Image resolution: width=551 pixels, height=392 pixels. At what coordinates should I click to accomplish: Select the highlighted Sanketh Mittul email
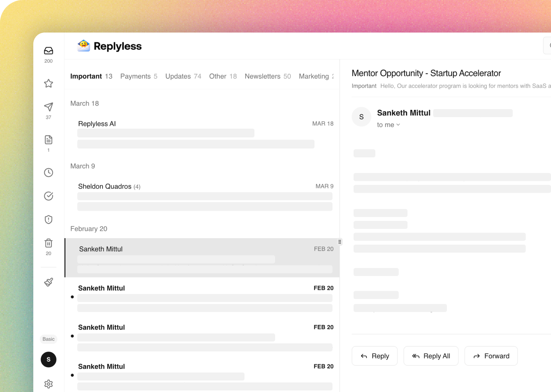202,258
